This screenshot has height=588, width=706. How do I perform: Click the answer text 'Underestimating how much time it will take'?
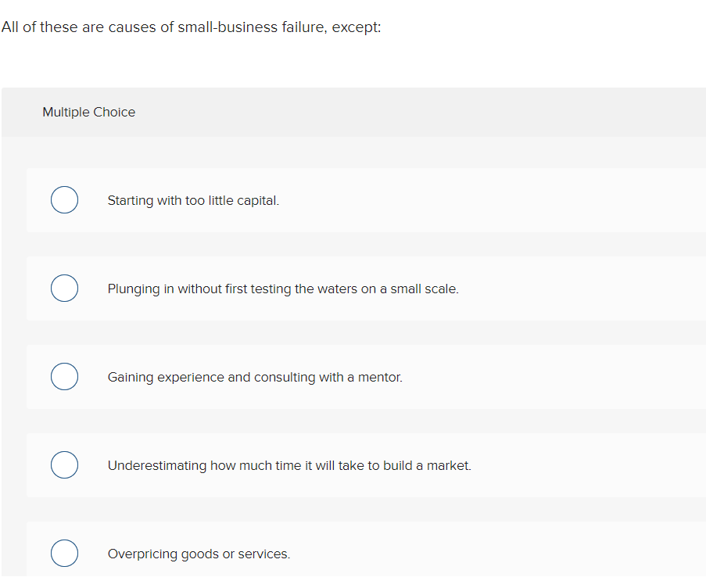coord(289,465)
